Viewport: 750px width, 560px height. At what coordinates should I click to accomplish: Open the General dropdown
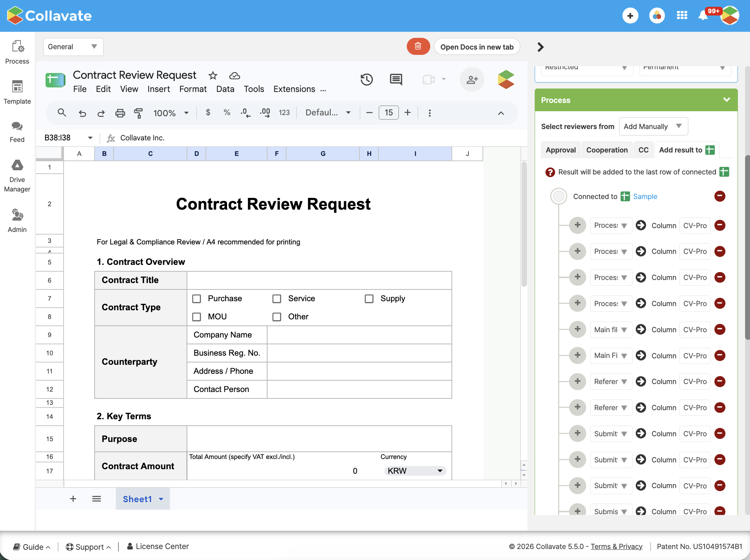tap(73, 47)
